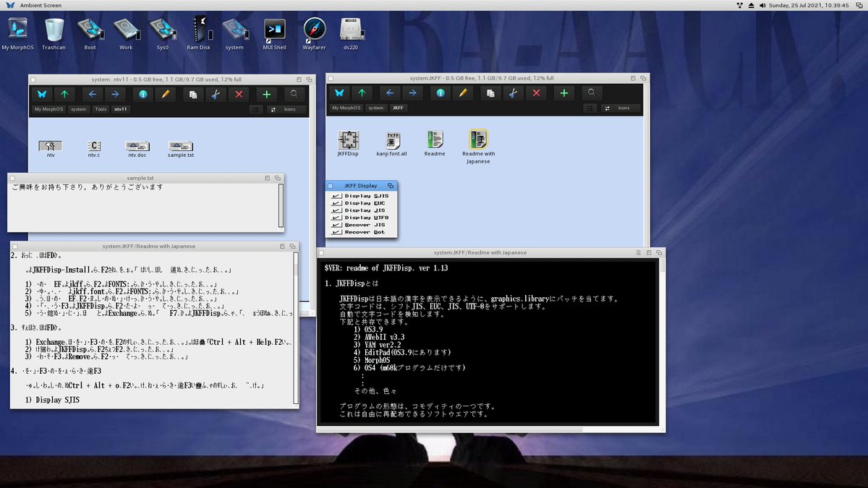This screenshot has height=488, width=868.
Task: Click the speaker volume tray icon
Action: pyautogui.click(x=762, y=5)
